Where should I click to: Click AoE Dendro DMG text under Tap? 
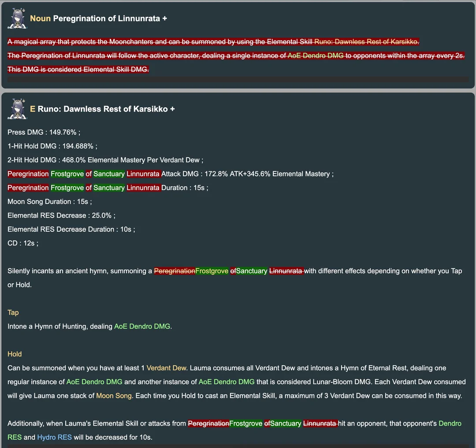[x=142, y=326]
